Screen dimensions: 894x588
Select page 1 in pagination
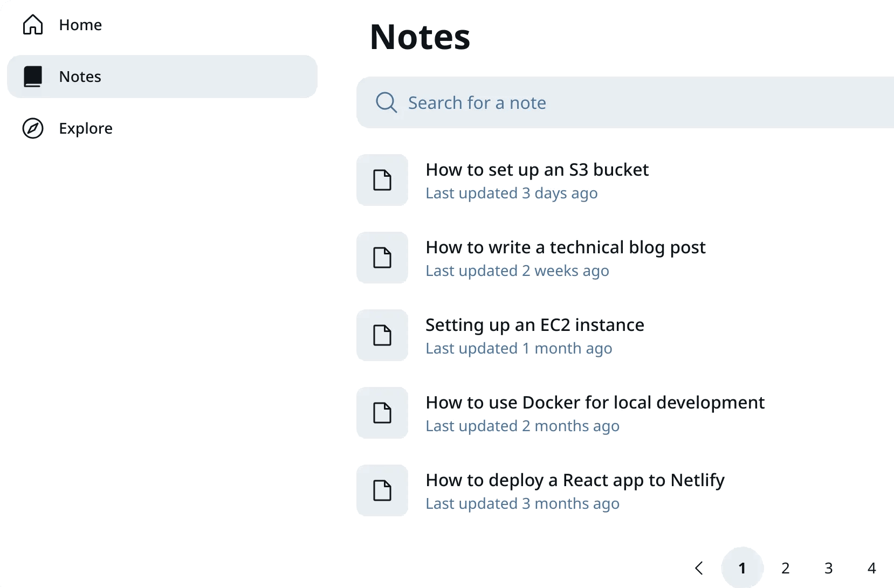pos(742,568)
